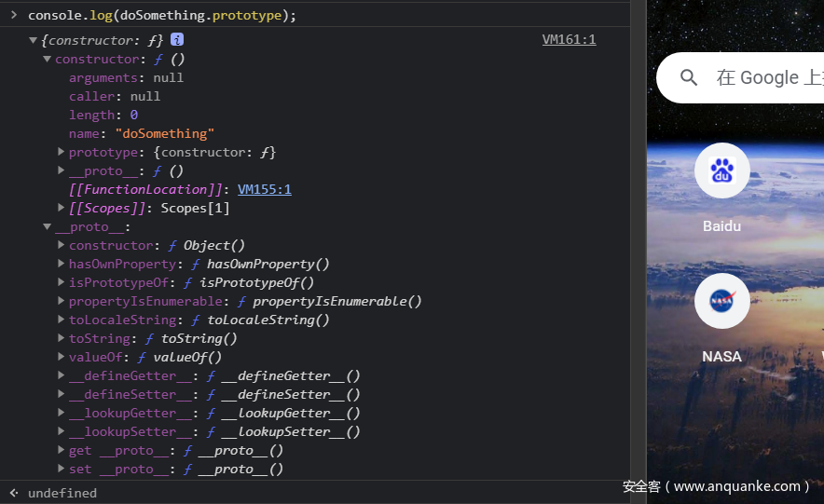Expand the __lookupSetter__ entry
This screenshot has height=504, width=824.
click(x=61, y=431)
